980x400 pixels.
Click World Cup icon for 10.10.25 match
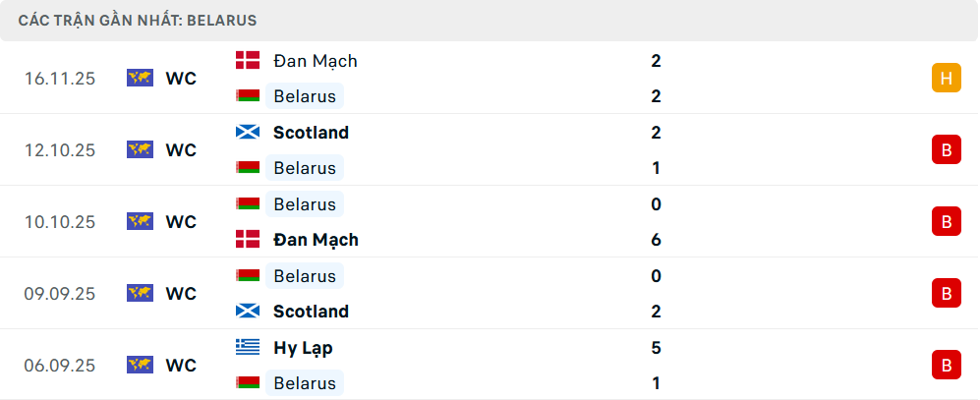pyautogui.click(x=141, y=221)
